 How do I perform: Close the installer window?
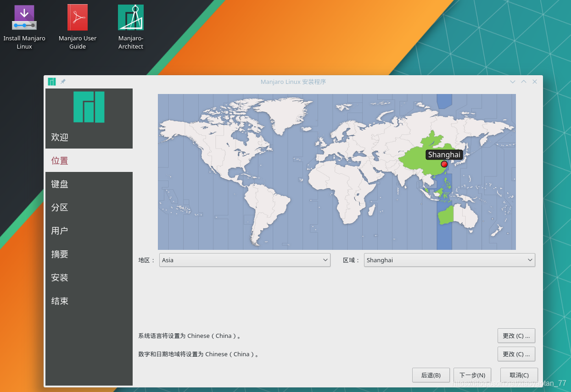535,82
